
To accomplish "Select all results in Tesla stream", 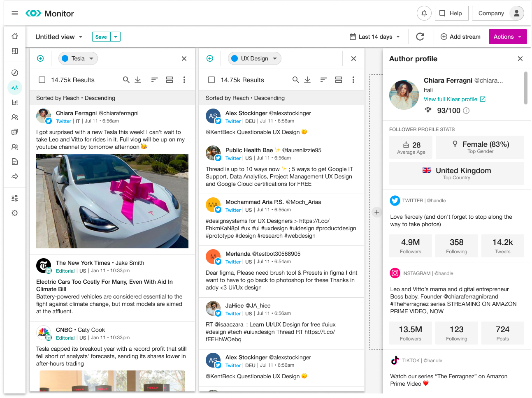I will (42, 80).
